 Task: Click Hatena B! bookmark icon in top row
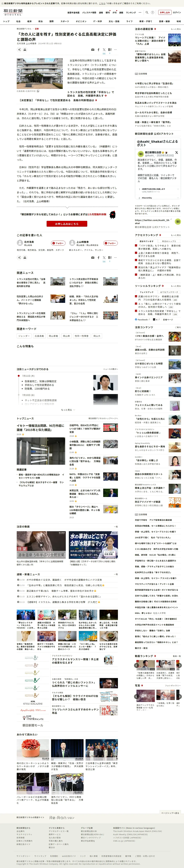point(110,50)
